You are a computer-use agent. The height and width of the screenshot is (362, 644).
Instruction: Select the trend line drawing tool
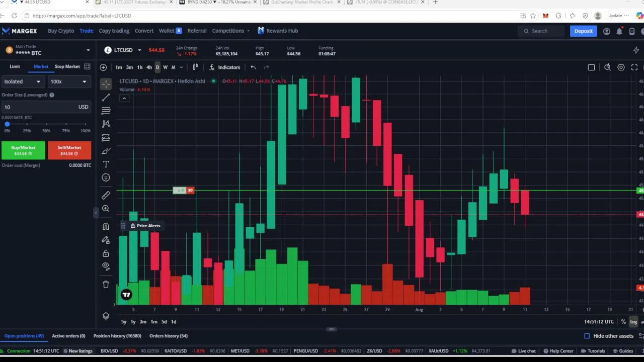click(106, 97)
